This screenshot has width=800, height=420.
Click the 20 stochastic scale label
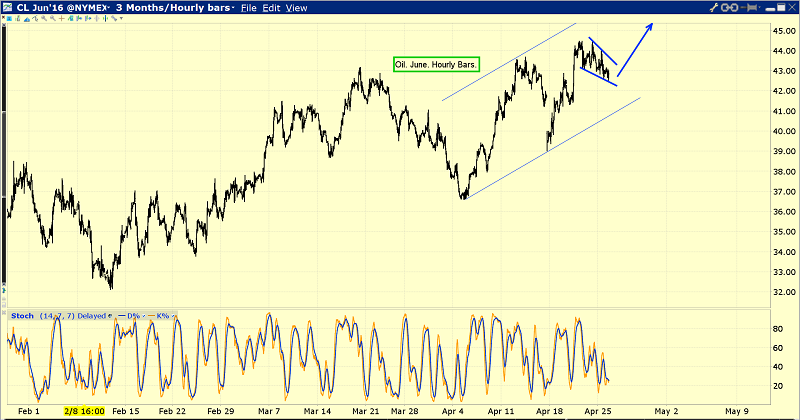point(778,386)
